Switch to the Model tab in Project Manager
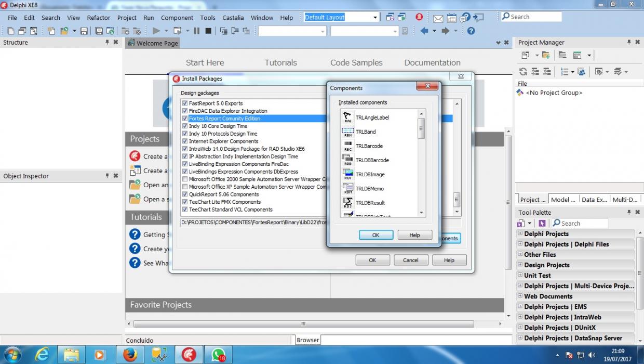This screenshot has width=644, height=364. 563,199
